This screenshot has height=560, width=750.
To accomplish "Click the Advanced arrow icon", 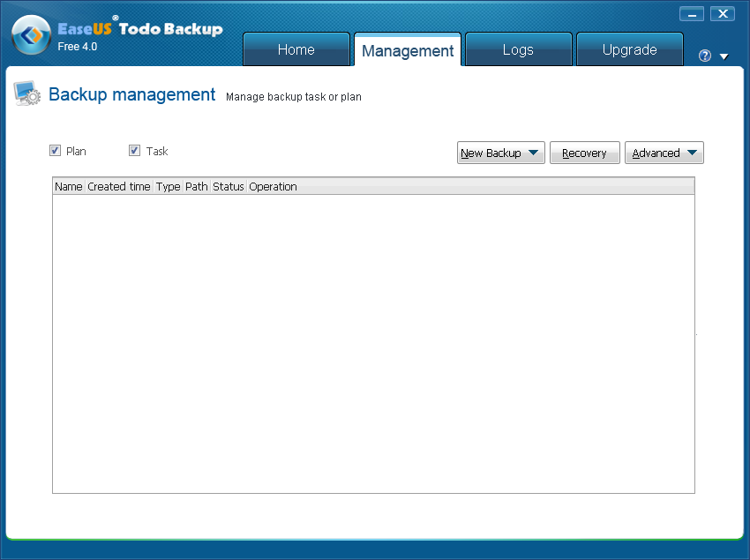I will point(693,153).
